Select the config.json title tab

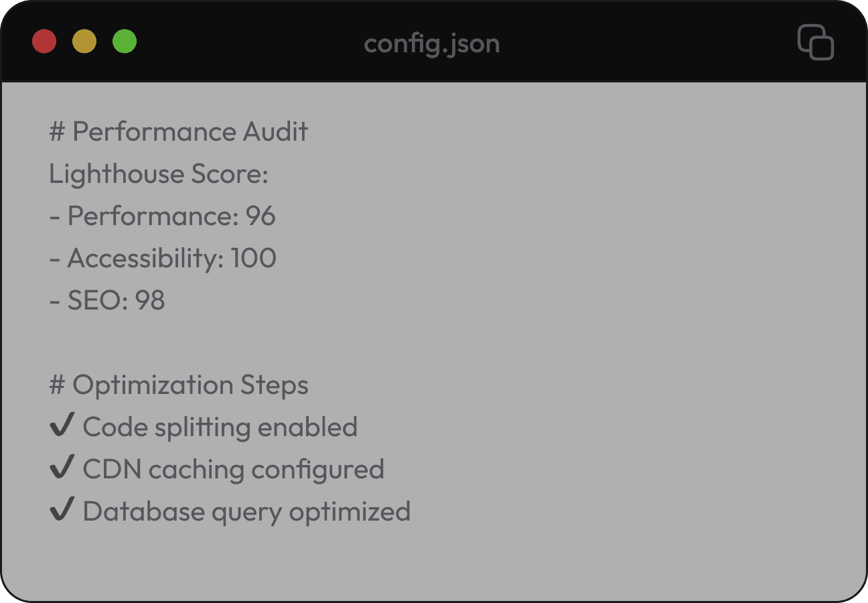431,44
